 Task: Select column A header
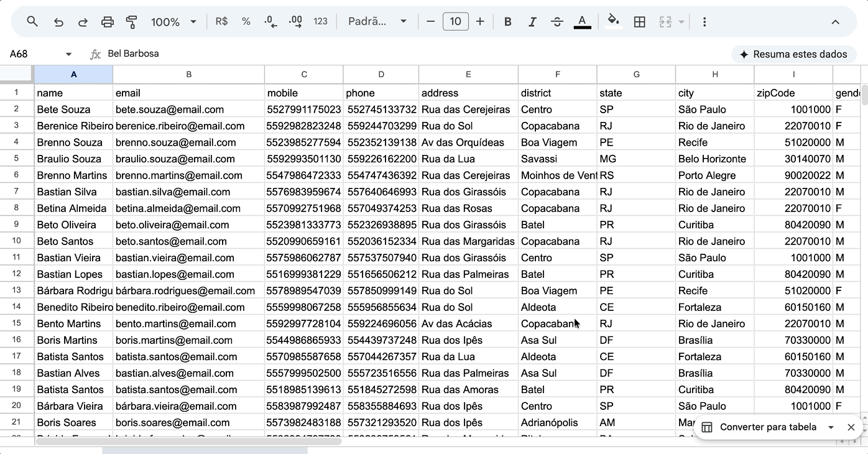click(73, 75)
